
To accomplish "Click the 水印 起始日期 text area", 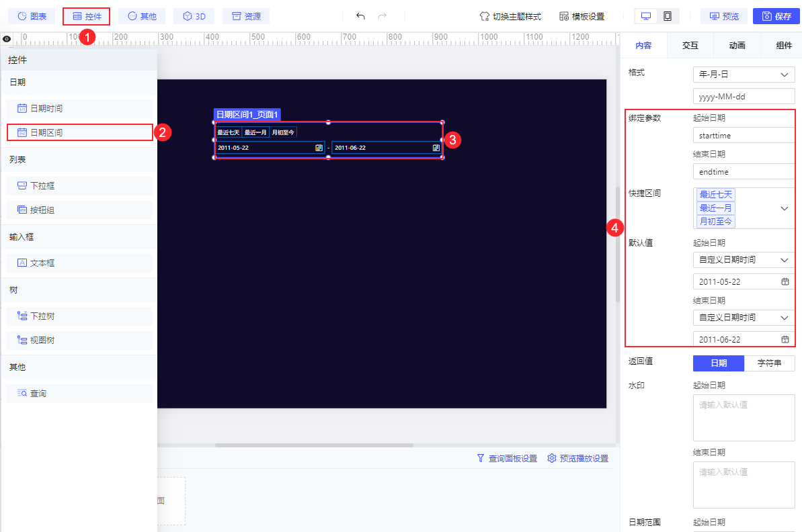I will click(744, 418).
